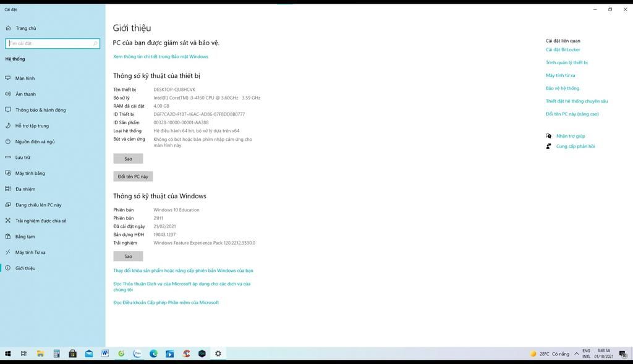Select Máy tính Từ xa in sidebar
This screenshot has width=633, height=364.
pos(30,252)
